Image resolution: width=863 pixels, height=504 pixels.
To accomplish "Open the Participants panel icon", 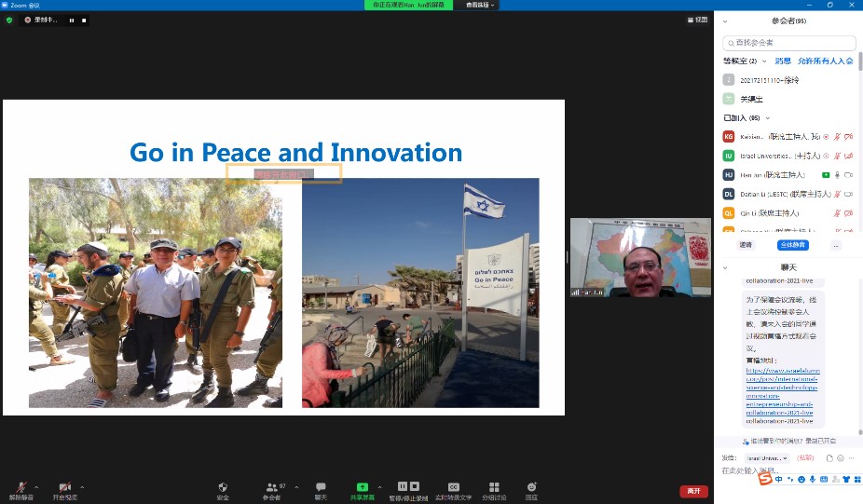I will 271,487.
